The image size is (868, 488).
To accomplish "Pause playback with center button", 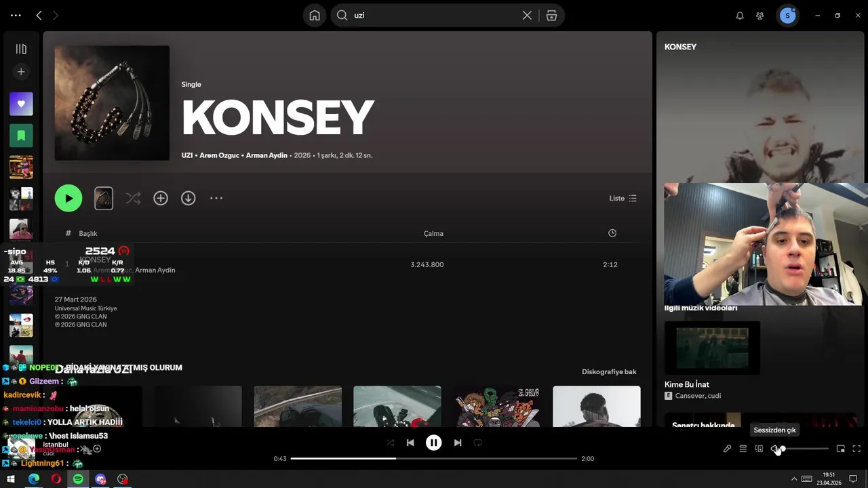I will tap(434, 443).
